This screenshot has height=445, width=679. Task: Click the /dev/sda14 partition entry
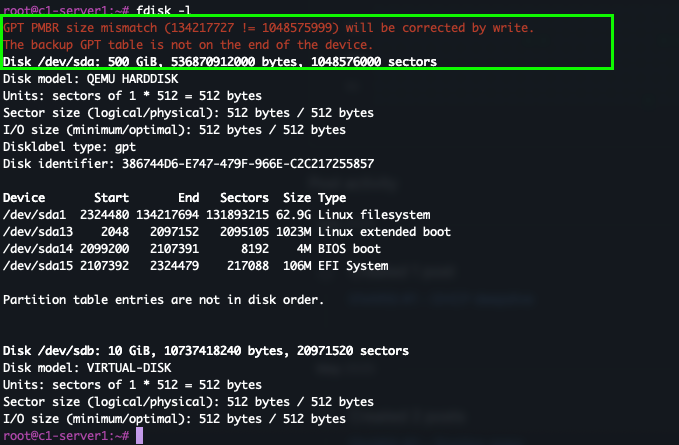tap(37, 249)
